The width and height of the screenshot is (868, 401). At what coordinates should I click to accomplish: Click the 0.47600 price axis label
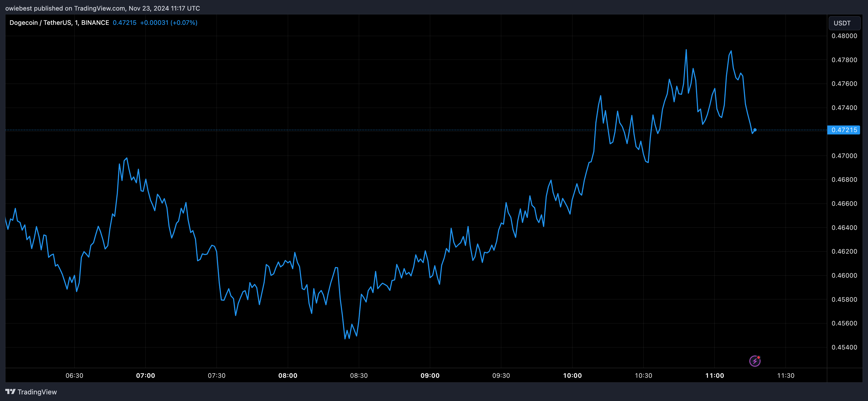(844, 83)
